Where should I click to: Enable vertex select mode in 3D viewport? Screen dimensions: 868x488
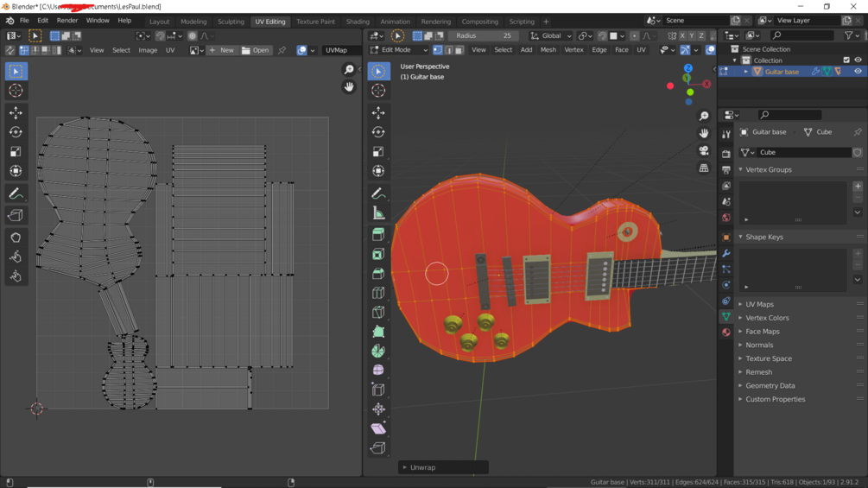tap(437, 50)
